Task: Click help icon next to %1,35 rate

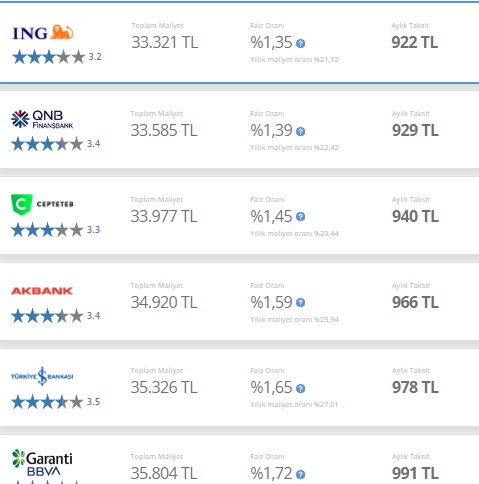Action: click(x=300, y=43)
